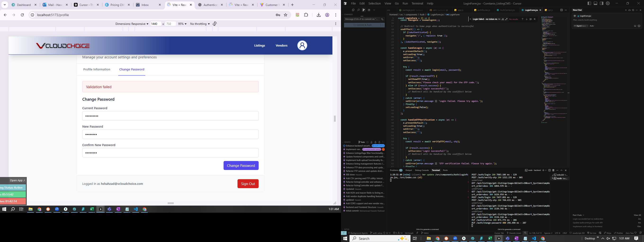Screen dimensions: 644x242
Task: Toggle Match Case in find widget
Action: tap(499, 19)
